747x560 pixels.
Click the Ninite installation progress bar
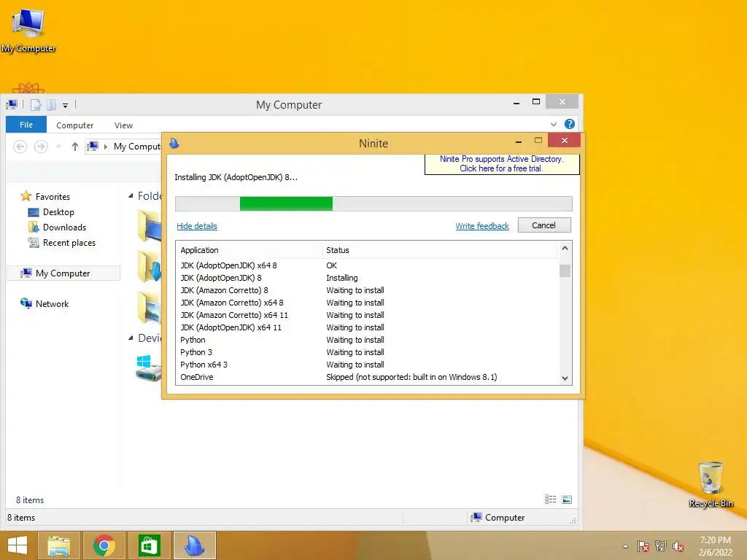[x=373, y=204]
